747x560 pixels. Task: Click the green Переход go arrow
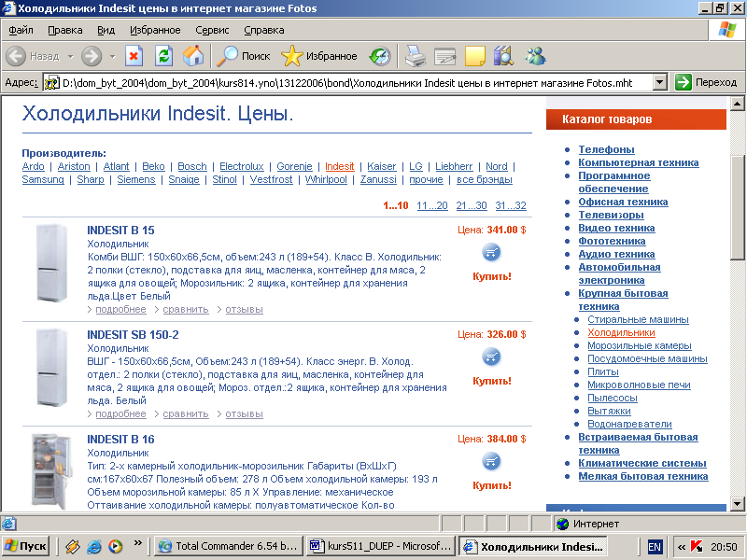[x=684, y=82]
